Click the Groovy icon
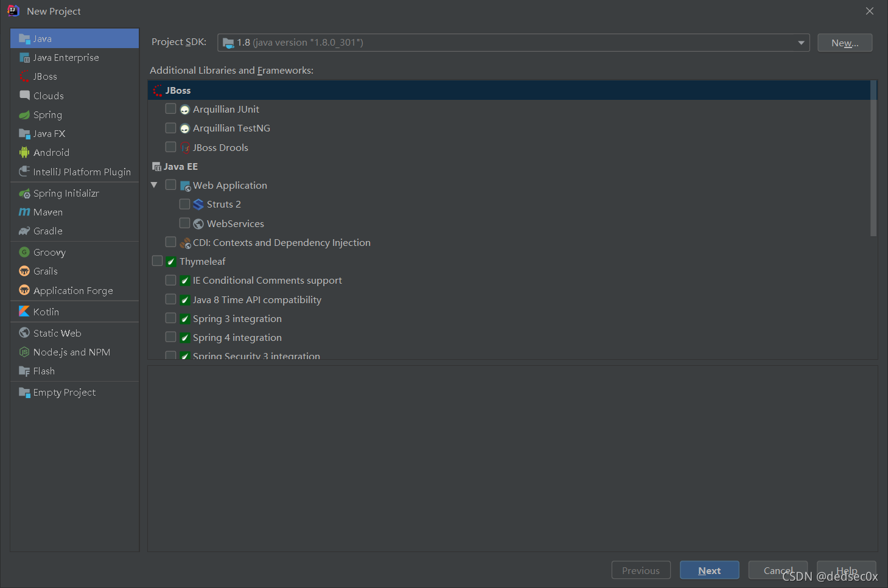The width and height of the screenshot is (888, 588). coord(24,252)
